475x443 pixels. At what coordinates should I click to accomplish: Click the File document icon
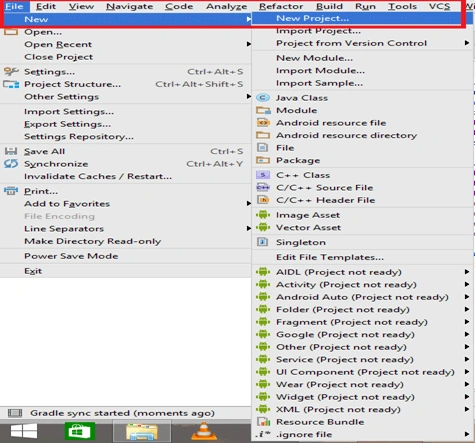tap(263, 148)
